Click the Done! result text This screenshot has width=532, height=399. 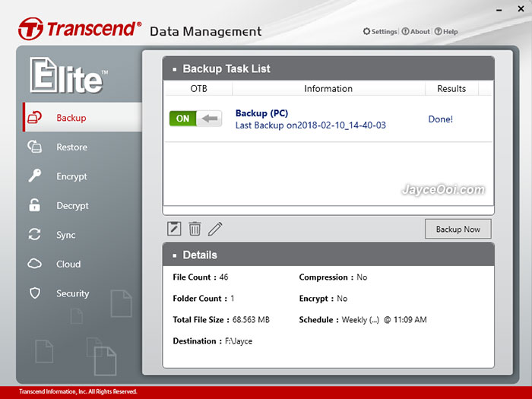(440, 119)
